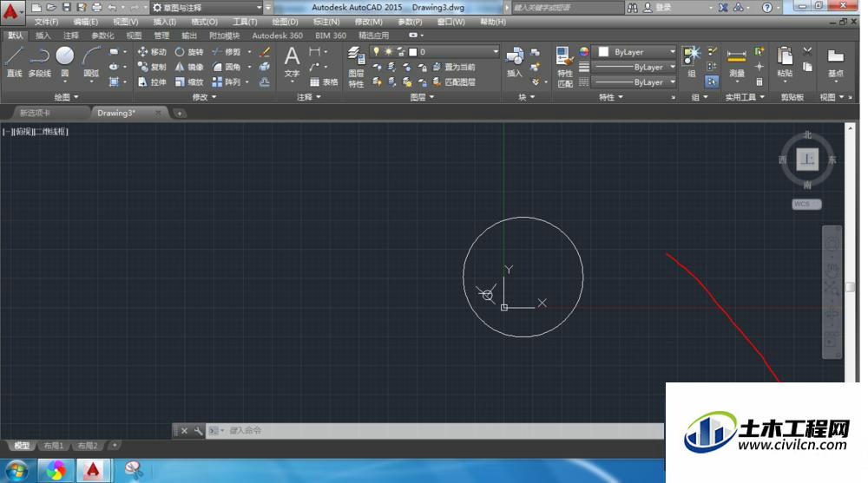
Task: Click the Copy (复制) tool
Action: click(152, 67)
